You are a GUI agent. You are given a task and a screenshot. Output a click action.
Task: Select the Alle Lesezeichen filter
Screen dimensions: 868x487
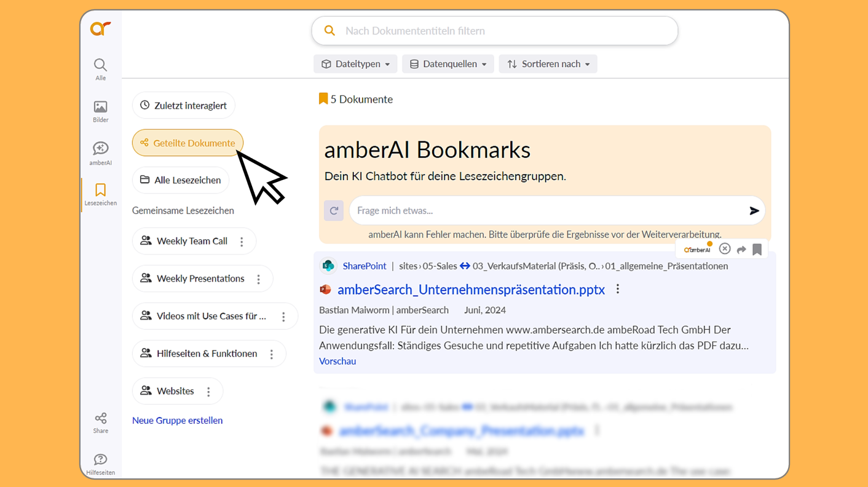(181, 180)
